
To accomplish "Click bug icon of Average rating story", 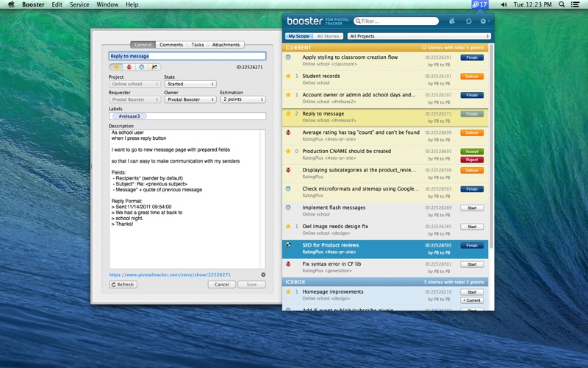I will coord(288,132).
